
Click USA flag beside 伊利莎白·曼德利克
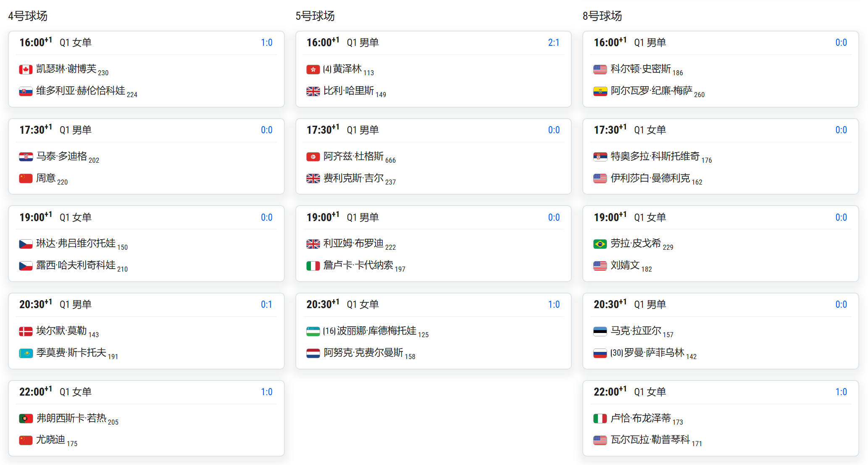(x=600, y=179)
